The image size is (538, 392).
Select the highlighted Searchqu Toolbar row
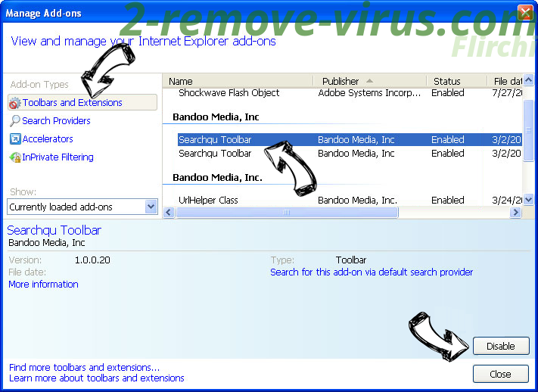350,140
